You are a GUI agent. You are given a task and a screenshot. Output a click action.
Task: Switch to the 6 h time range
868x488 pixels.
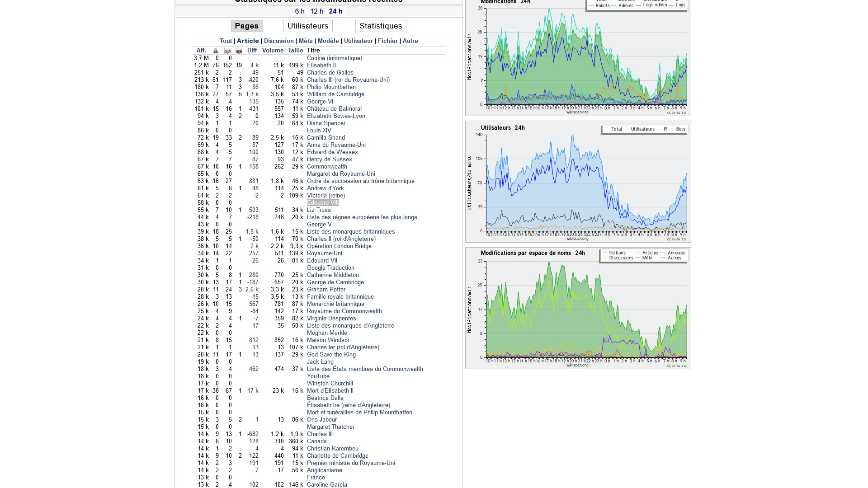[x=300, y=11]
